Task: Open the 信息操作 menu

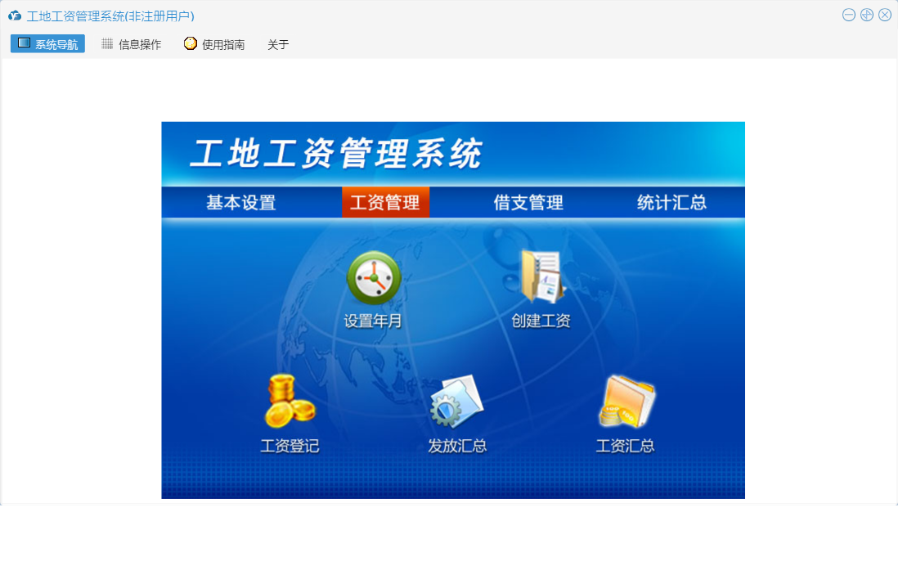Action: coord(131,44)
